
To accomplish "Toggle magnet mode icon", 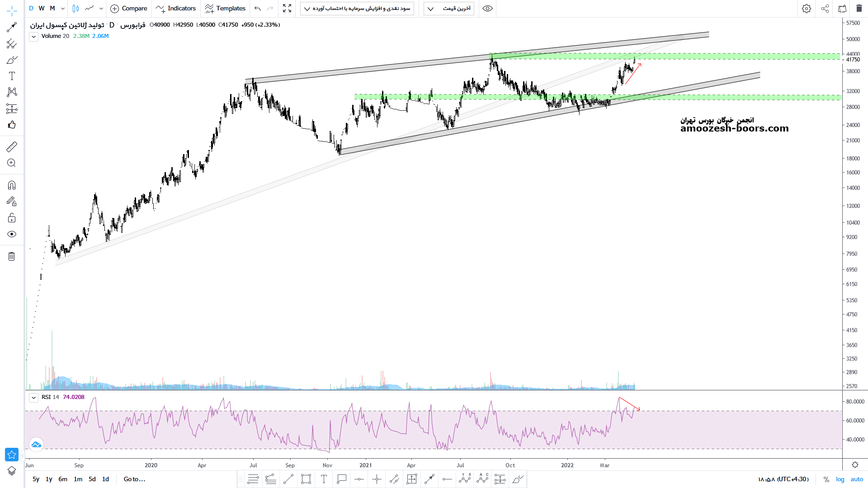I will (x=12, y=185).
